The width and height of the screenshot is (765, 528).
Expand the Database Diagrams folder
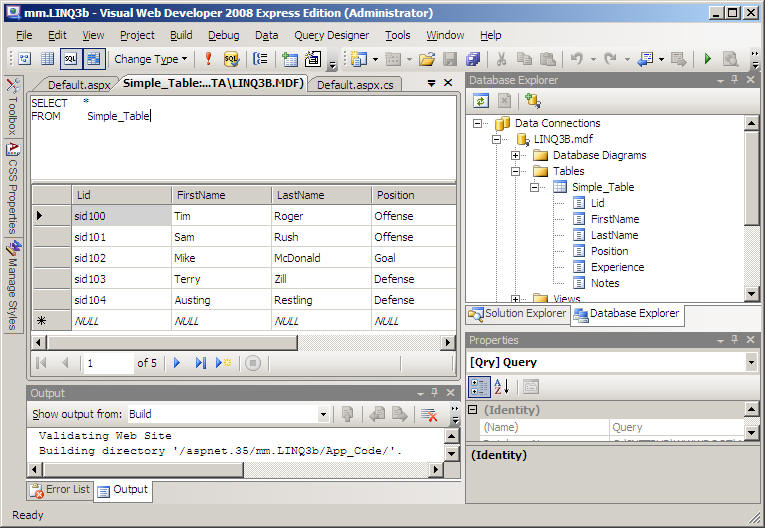pyautogui.click(x=516, y=156)
